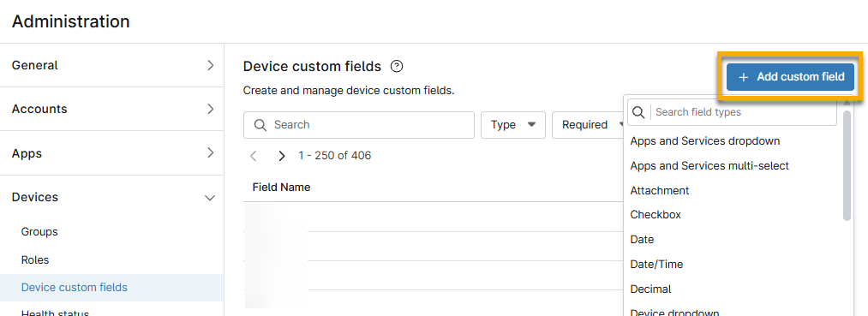Viewport: 868px width, 316px height.
Task: Open Roles under Devices
Action: click(x=35, y=260)
